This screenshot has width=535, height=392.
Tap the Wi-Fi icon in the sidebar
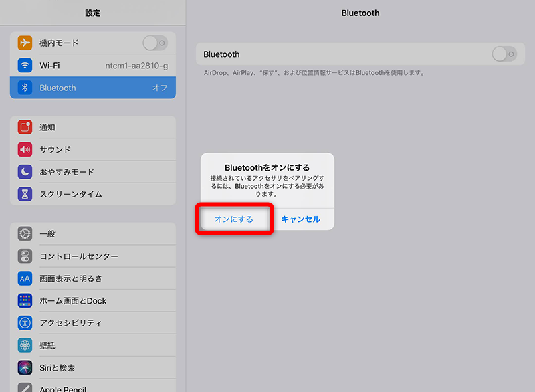(25, 65)
